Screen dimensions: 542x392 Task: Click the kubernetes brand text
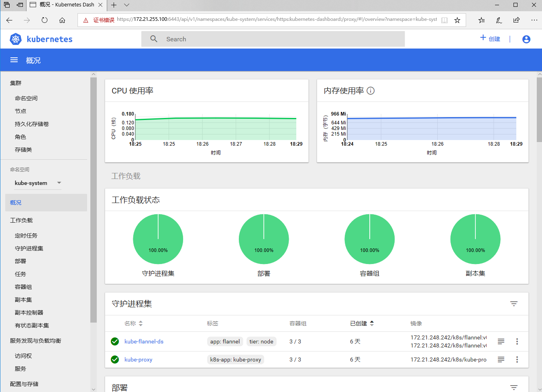tap(50, 39)
